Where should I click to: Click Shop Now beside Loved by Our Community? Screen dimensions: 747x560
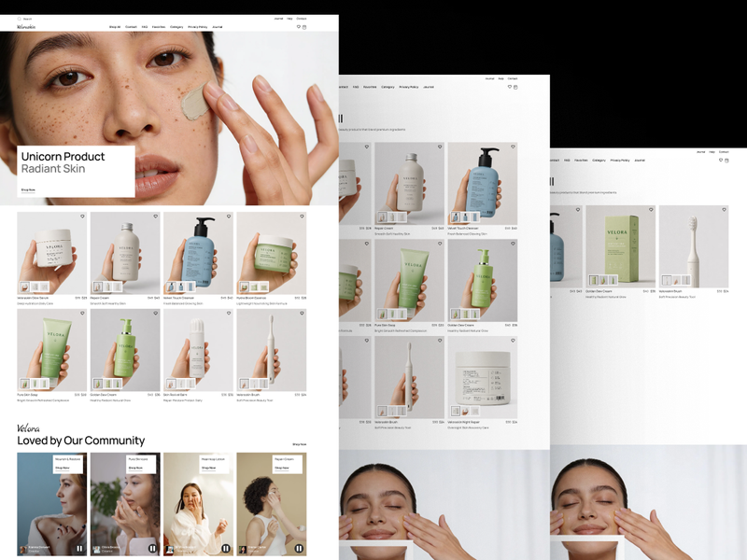pyautogui.click(x=299, y=444)
